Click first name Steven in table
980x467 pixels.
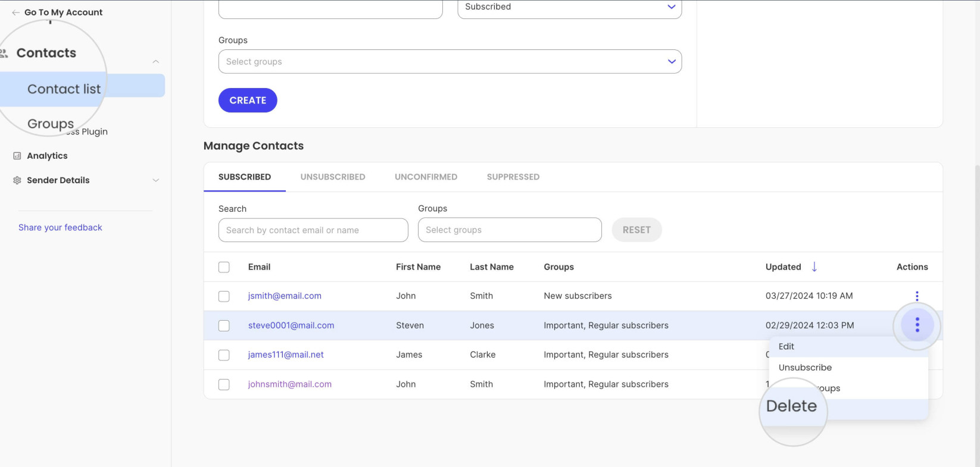(x=410, y=325)
